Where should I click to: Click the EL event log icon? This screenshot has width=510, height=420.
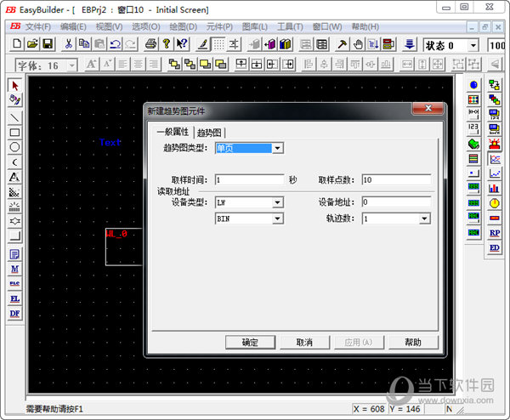pyautogui.click(x=14, y=299)
